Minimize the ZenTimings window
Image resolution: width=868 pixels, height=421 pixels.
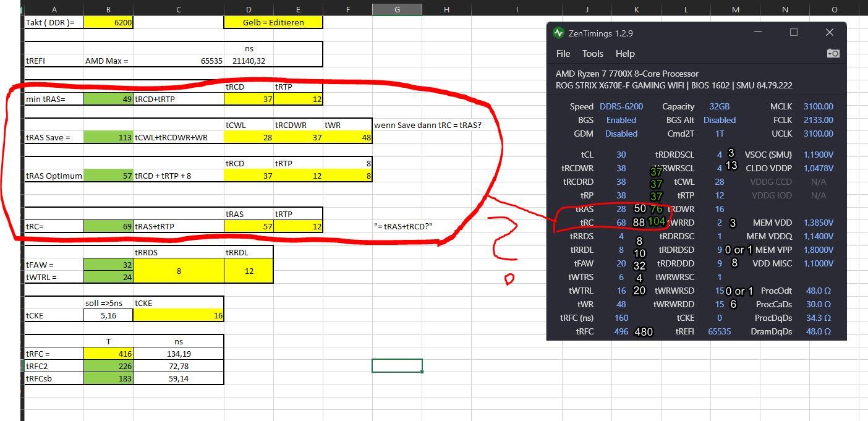pos(759,33)
